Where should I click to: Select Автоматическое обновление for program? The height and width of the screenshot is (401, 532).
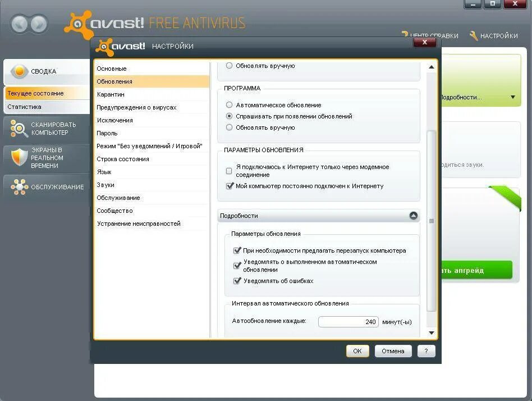point(229,105)
